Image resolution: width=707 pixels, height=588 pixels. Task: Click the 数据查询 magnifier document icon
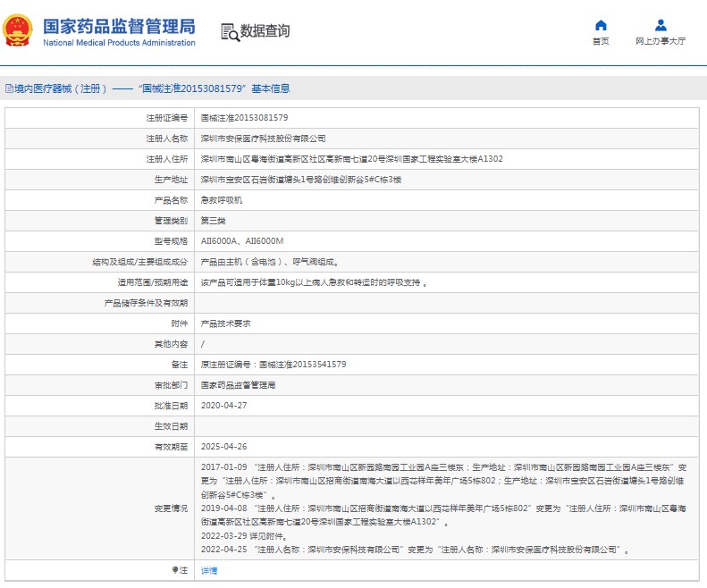[x=230, y=32]
